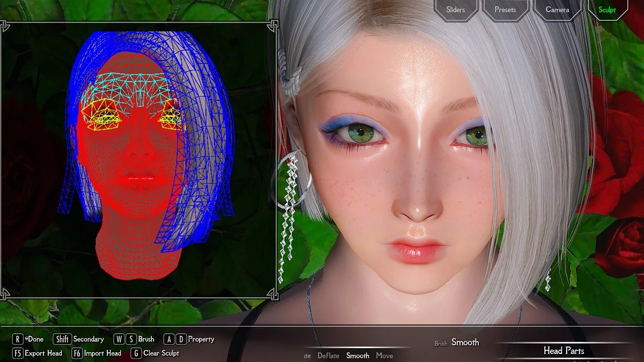Screen dimensions: 644x362
Task: Click the green Sculpt tab
Action: 607,10
